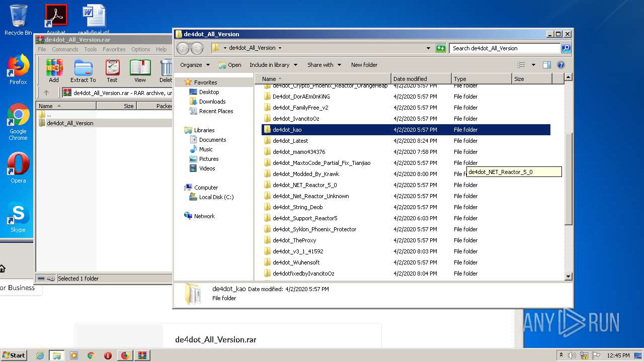Open WinRAR File menu
The height and width of the screenshot is (362, 644).
[x=42, y=49]
